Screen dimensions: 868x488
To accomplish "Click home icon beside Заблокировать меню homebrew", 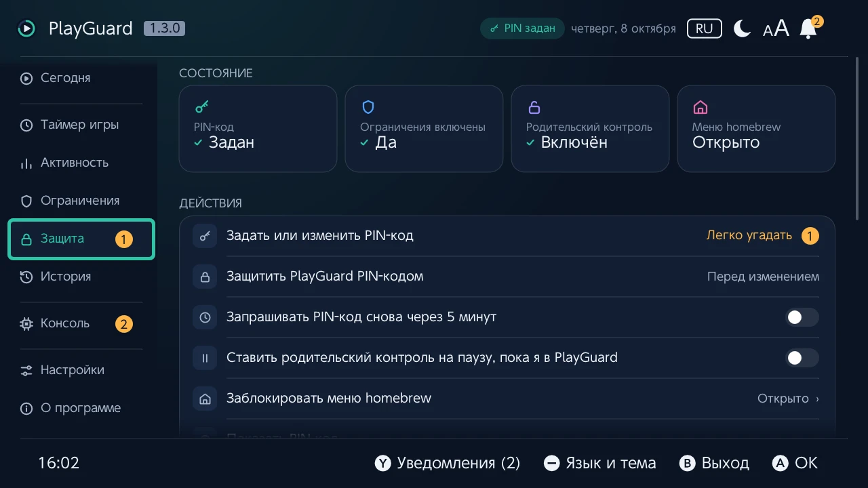I will 205,399.
